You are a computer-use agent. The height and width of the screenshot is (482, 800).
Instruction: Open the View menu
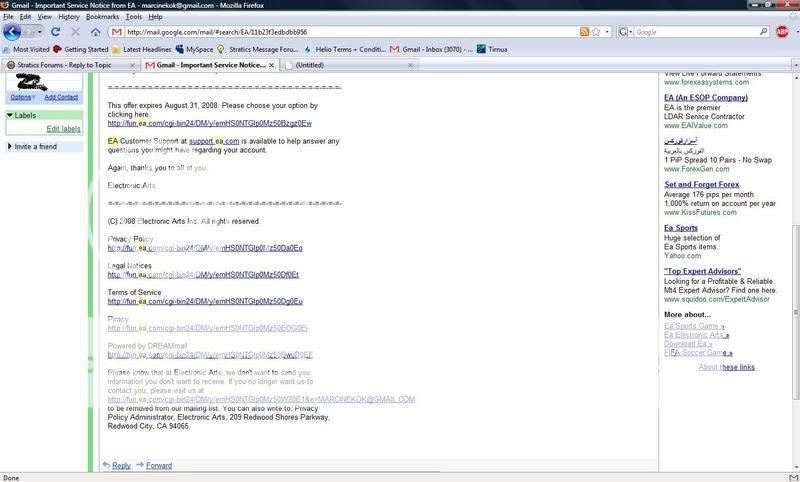click(44, 17)
